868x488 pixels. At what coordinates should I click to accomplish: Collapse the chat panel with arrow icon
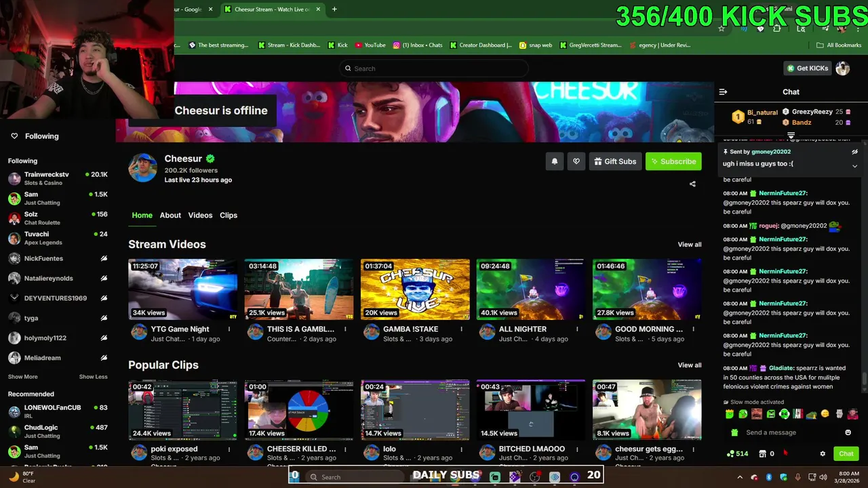pyautogui.click(x=723, y=91)
